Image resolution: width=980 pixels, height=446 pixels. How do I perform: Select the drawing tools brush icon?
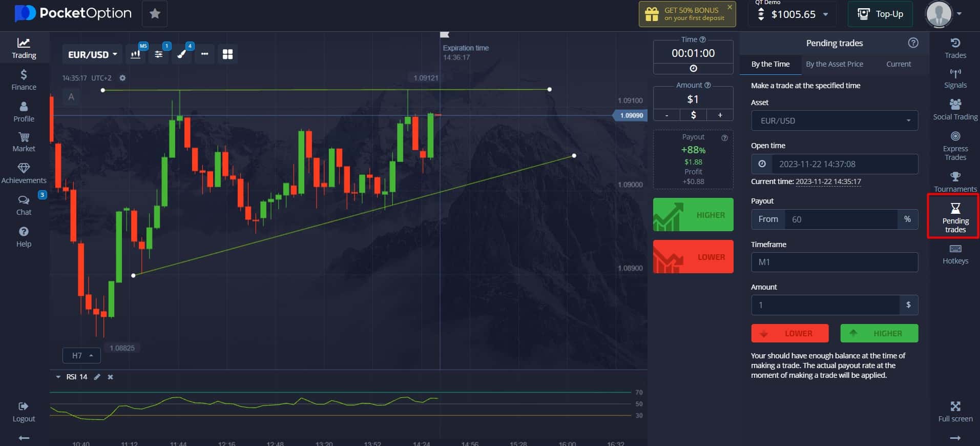click(x=182, y=54)
